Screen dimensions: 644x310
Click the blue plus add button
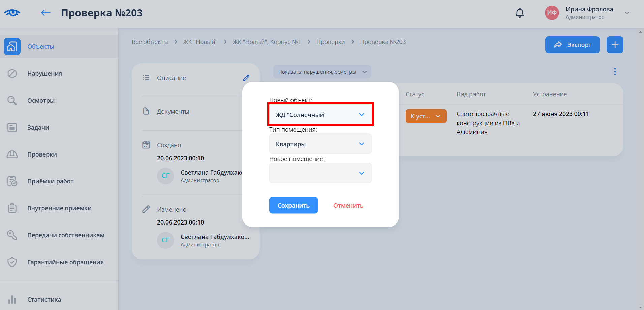pos(615,45)
